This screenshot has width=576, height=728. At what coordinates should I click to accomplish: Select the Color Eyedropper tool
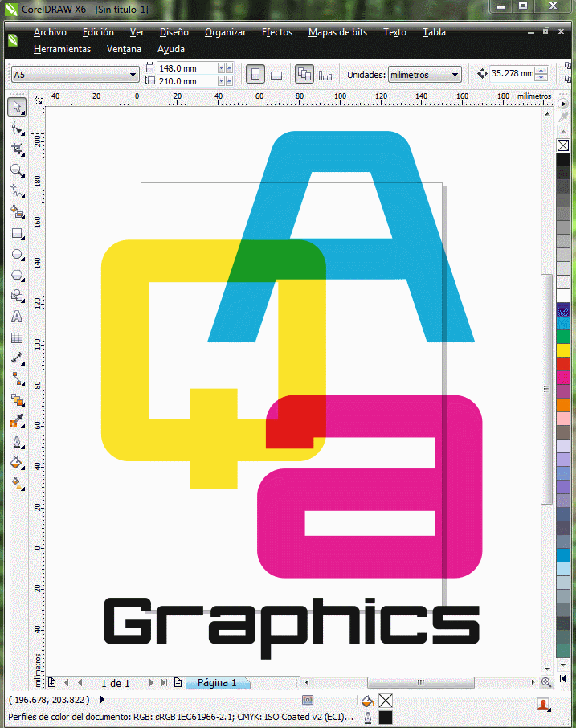pyautogui.click(x=17, y=421)
